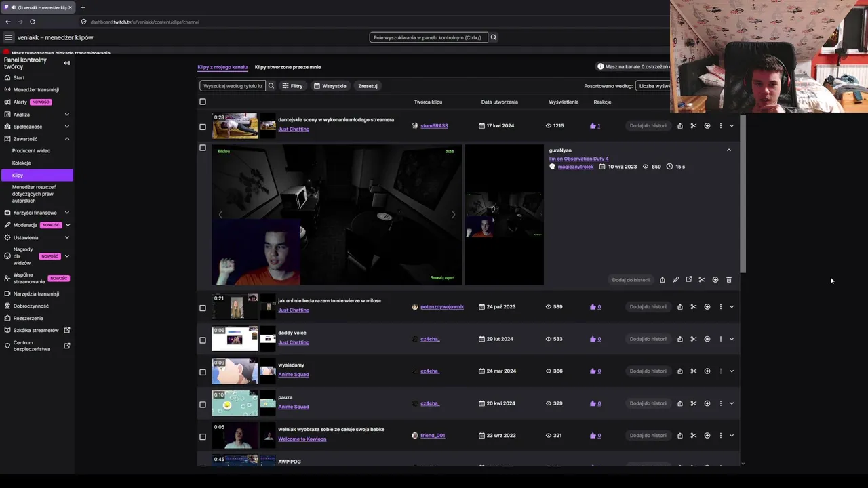Check the pauza clip checkbox
This screenshot has width=868, height=488.
coord(202,405)
